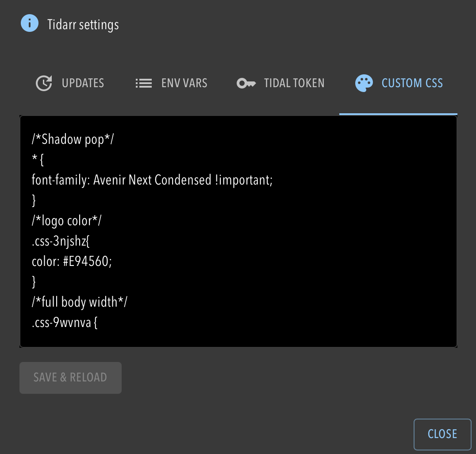The width and height of the screenshot is (476, 454).
Task: Place cursor on the .css-9wvnva selector line
Action: click(64, 323)
